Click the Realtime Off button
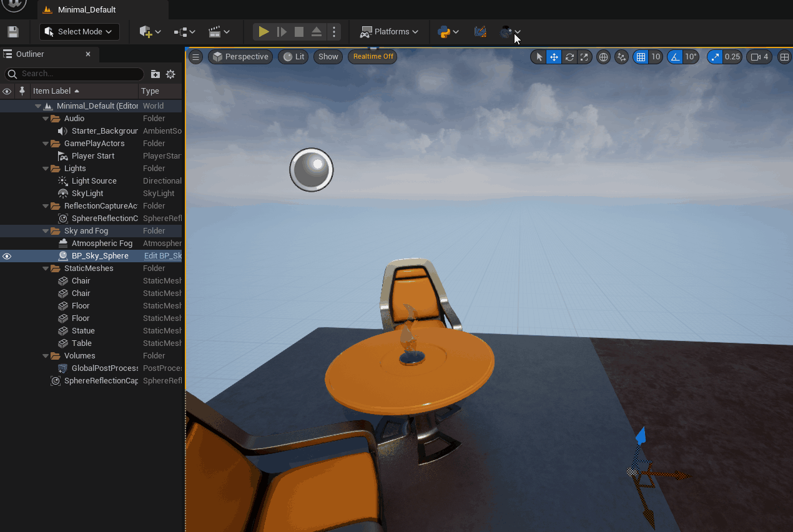The image size is (793, 532). (373, 57)
